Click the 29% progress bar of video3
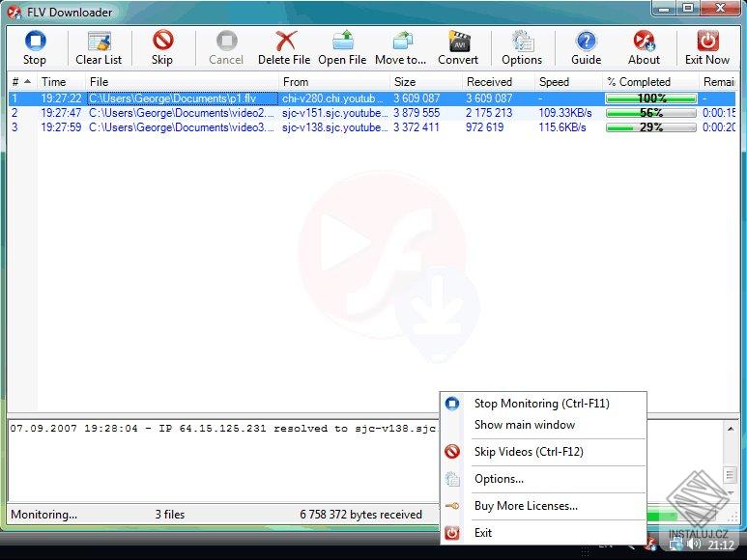Image resolution: width=747 pixels, height=560 pixels. pyautogui.click(x=651, y=127)
